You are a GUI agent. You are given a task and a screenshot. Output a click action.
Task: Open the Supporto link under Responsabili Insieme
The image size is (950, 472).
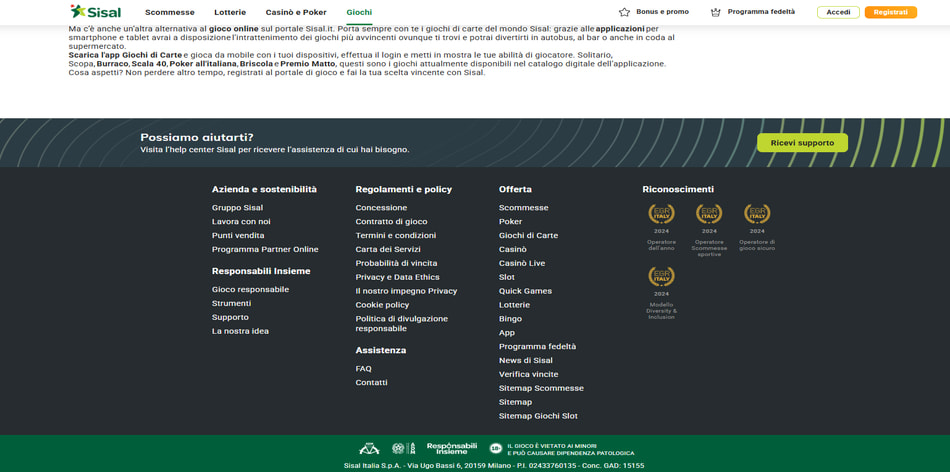[230, 317]
